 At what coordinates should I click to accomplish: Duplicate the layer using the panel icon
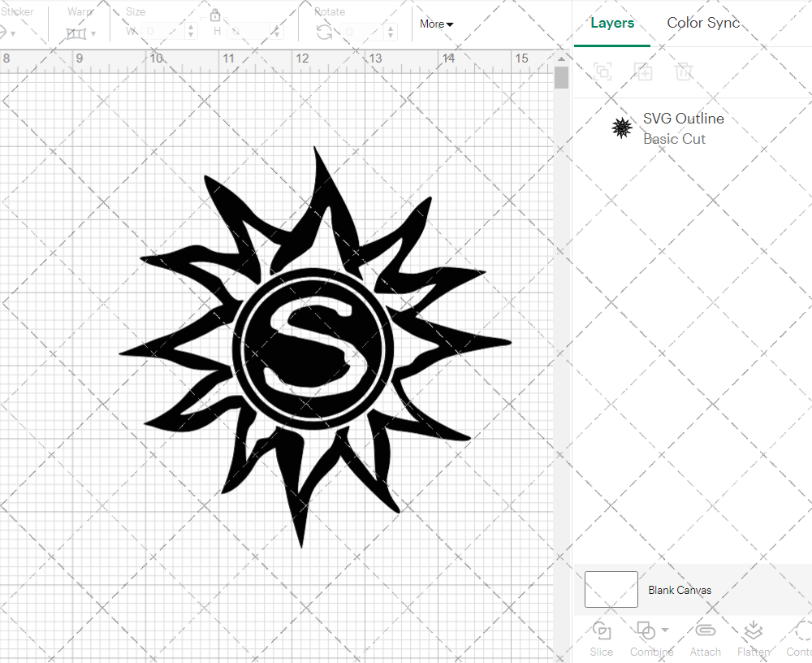644,72
